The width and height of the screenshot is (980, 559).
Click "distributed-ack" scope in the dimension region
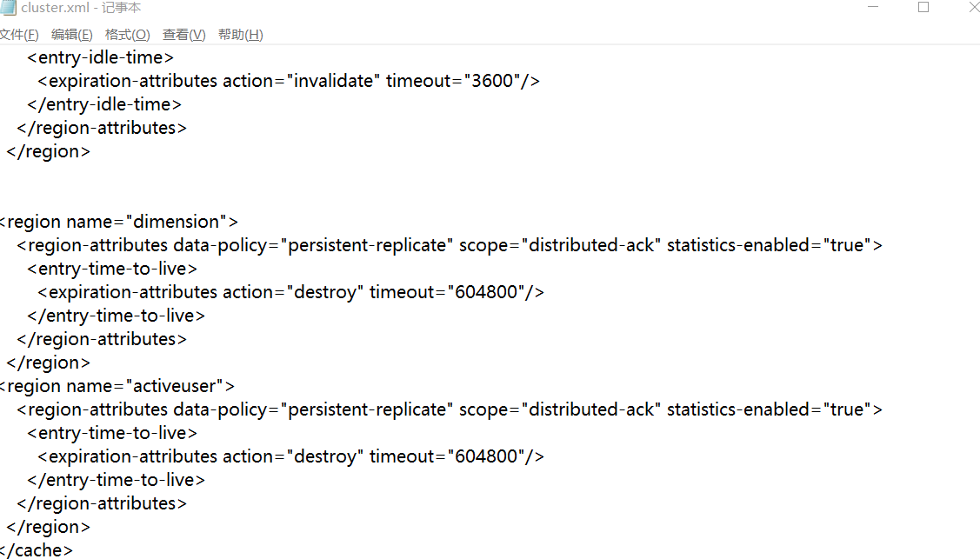click(x=590, y=245)
